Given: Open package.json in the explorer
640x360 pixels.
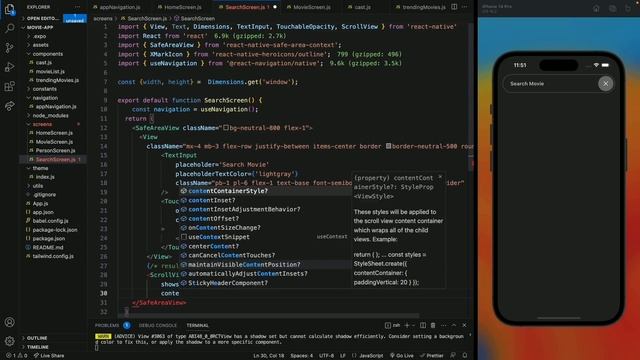Looking at the screenshot, I should pos(49,239).
